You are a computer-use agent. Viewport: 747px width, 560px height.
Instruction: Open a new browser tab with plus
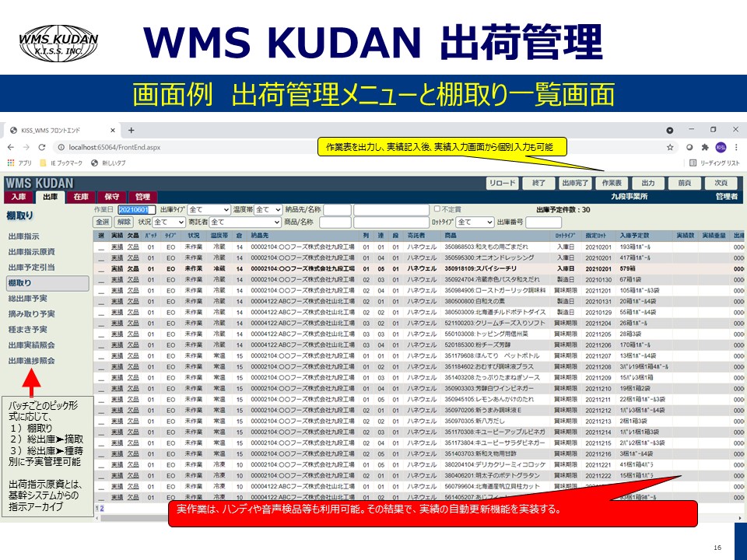tap(131, 130)
